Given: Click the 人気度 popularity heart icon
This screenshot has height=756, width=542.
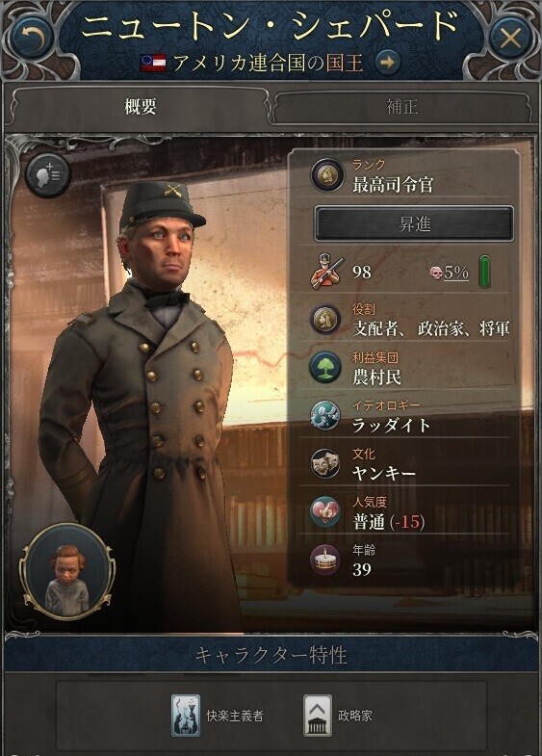Looking at the screenshot, I should click(325, 511).
